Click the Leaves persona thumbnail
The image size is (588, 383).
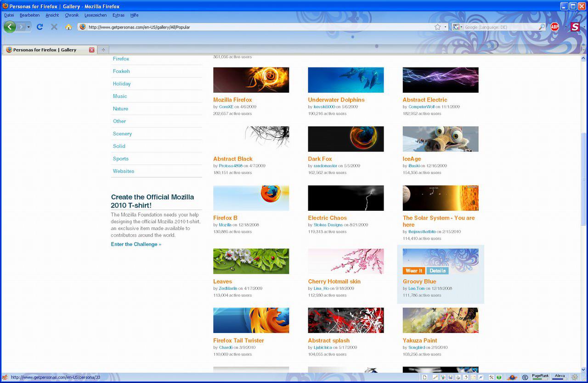(x=251, y=261)
